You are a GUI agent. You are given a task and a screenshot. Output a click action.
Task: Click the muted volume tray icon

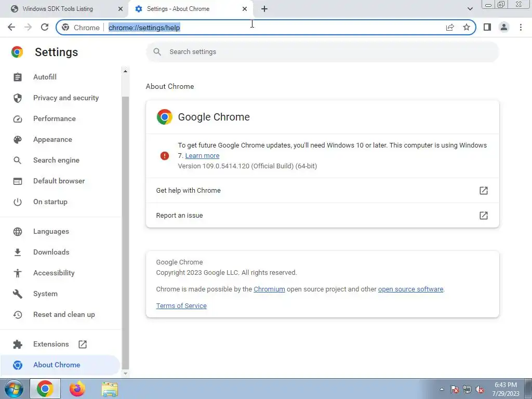480,390
